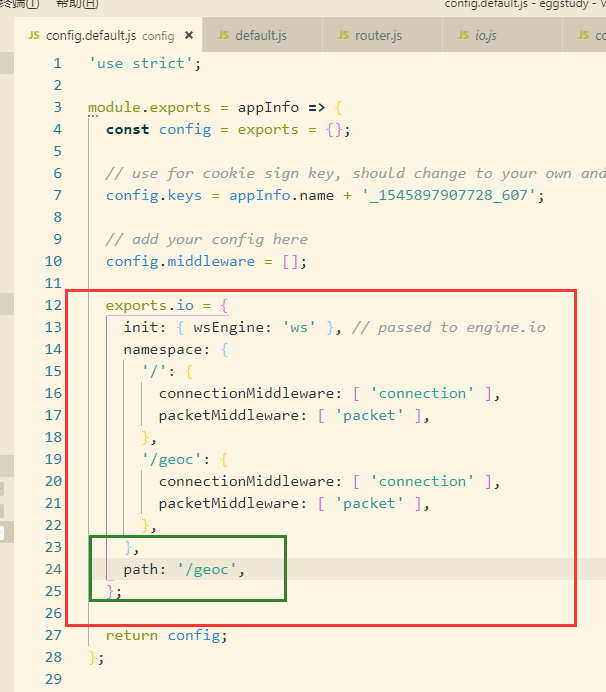Image resolution: width=606 pixels, height=692 pixels.
Task: Click the JS icon on config.default.js tab
Action: coord(34,35)
